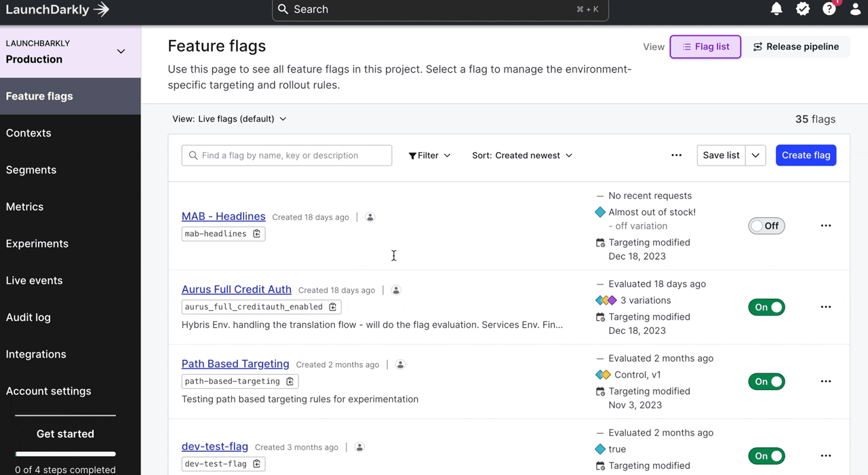Click the find a flag search field
The height and width of the screenshot is (475, 868).
click(x=287, y=155)
